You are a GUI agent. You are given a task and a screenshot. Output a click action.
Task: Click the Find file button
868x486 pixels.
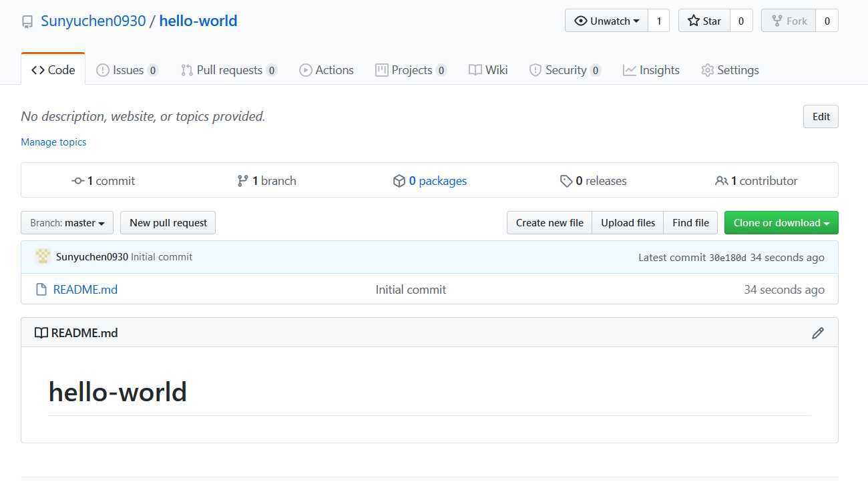(x=690, y=223)
